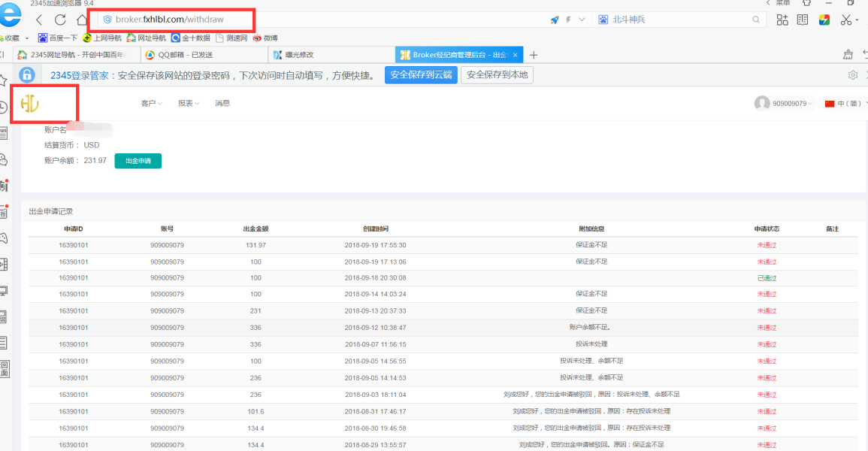Reload the page with the refresh icon

click(60, 20)
